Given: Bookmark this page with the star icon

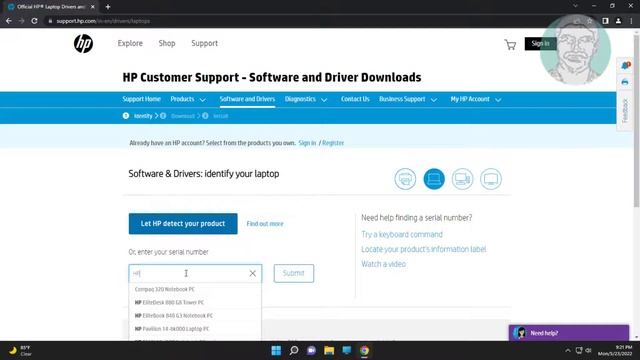Looking at the screenshot, I should pyautogui.click(x=590, y=21).
